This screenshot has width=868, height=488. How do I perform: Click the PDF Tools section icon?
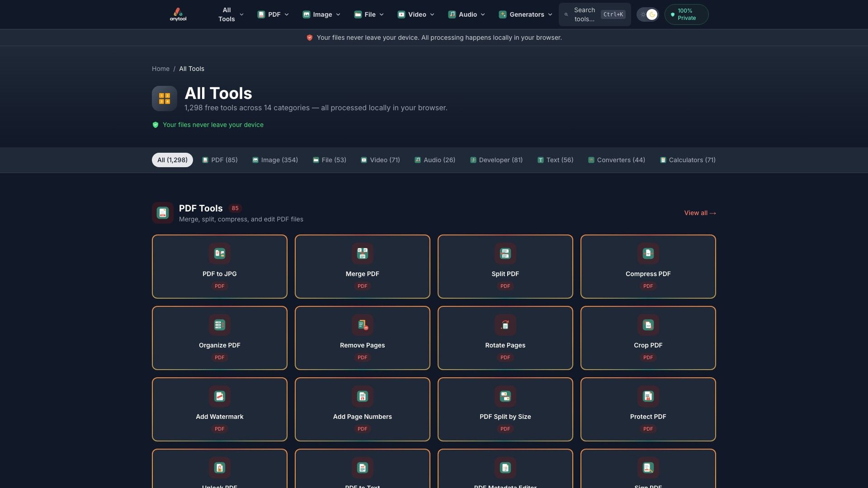163,213
